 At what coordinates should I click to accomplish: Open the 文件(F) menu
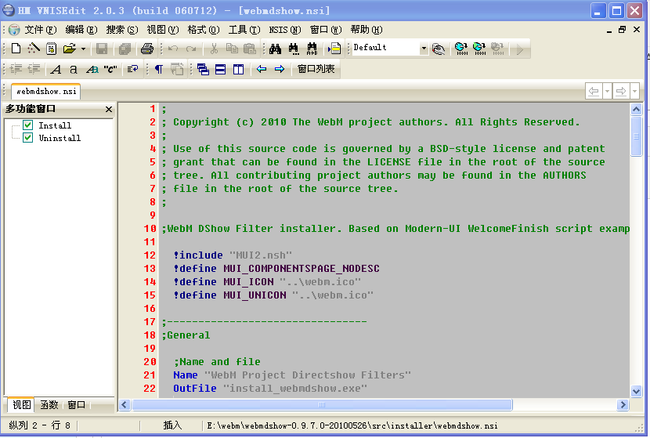[x=40, y=30]
